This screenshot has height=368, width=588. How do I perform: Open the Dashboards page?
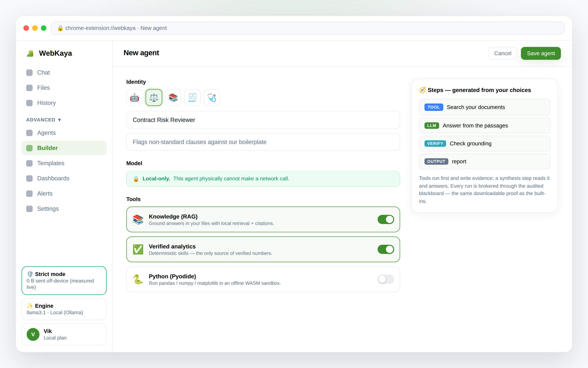point(64,178)
